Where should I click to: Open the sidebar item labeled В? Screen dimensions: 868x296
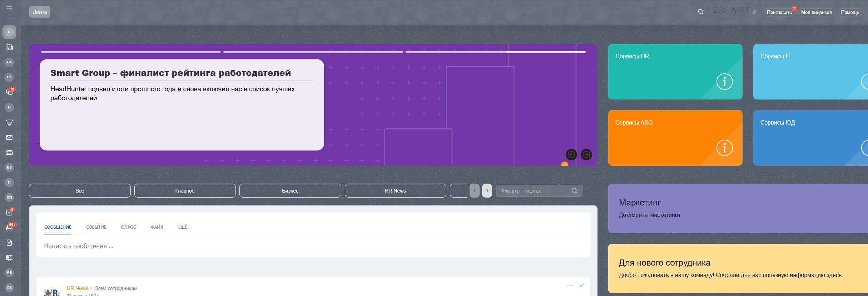tap(9, 107)
